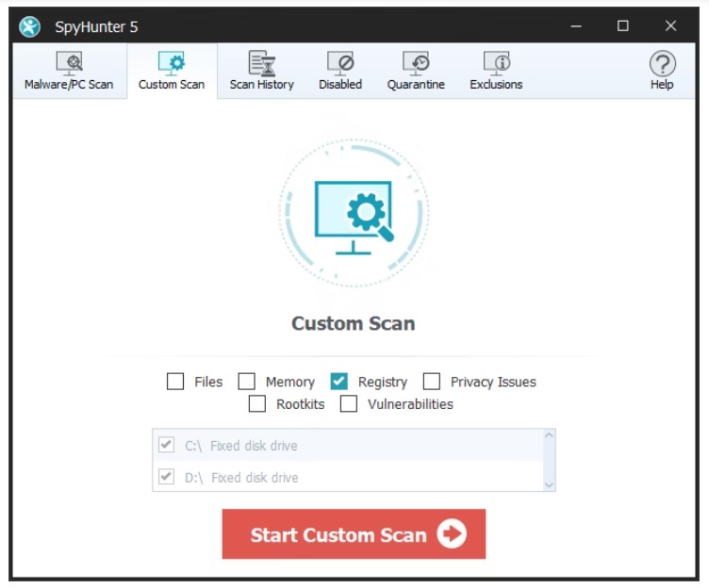This screenshot has width=709, height=588.
Task: Start the custom scan
Action: click(x=354, y=534)
